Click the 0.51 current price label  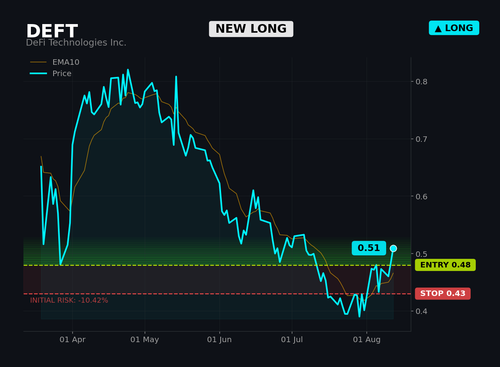(x=369, y=248)
